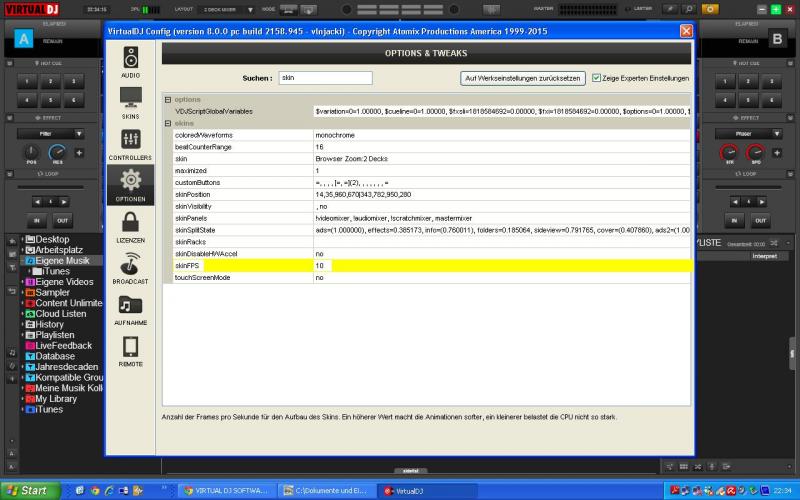The width and height of the screenshot is (800, 500).
Task: Click the Windows Start button
Action: 30,491
